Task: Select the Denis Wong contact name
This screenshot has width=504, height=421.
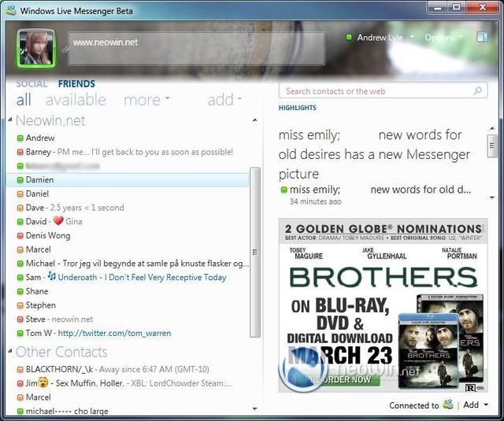Action: click(48, 236)
